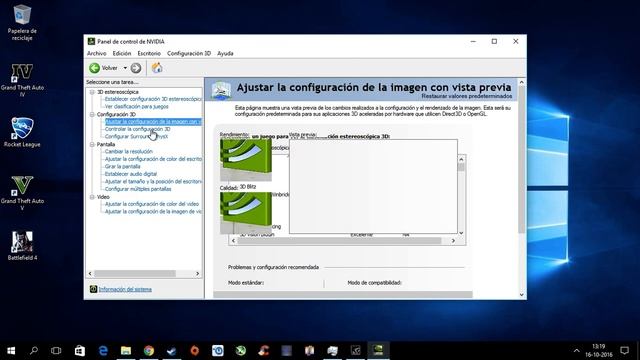Select Controlar la configuración 3D
This screenshot has width=640, height=360.
[x=138, y=129]
